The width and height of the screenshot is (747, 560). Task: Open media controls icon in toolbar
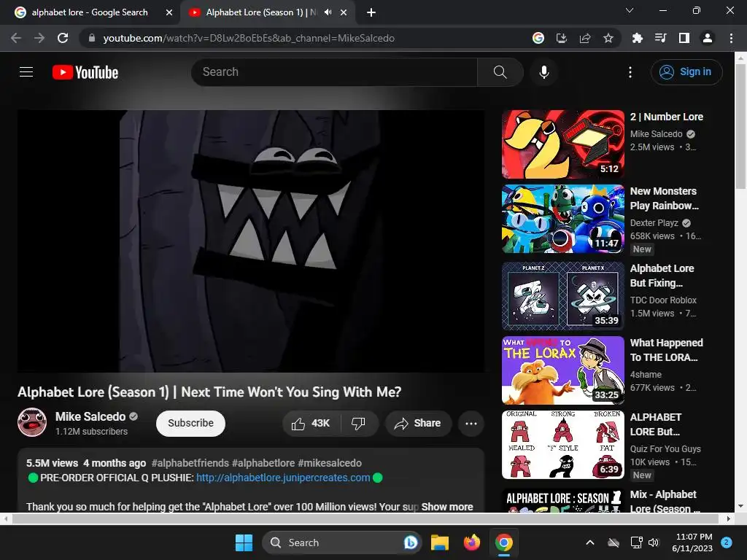(661, 38)
